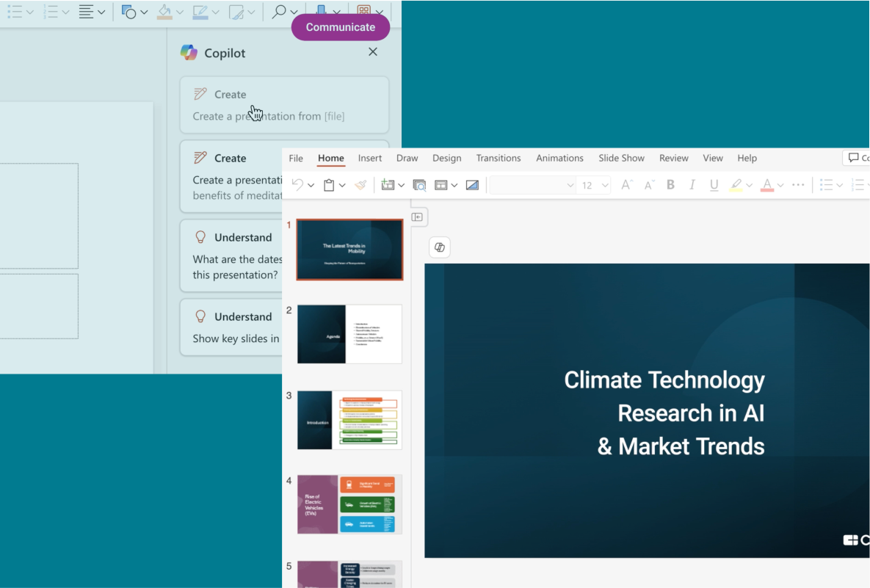This screenshot has height=588, width=870.
Task: Click the font color swatch icon
Action: (x=766, y=185)
